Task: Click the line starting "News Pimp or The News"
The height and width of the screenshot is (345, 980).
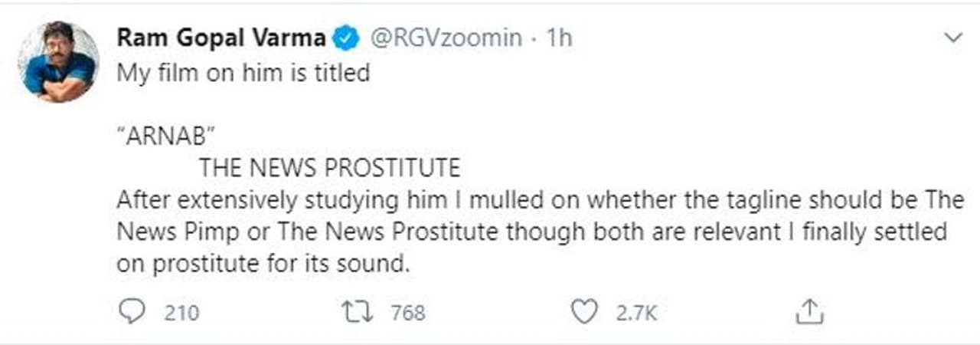Action: click(x=532, y=232)
